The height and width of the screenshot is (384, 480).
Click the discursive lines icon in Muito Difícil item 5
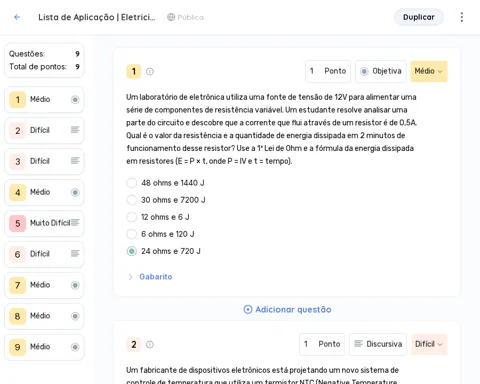(x=75, y=223)
